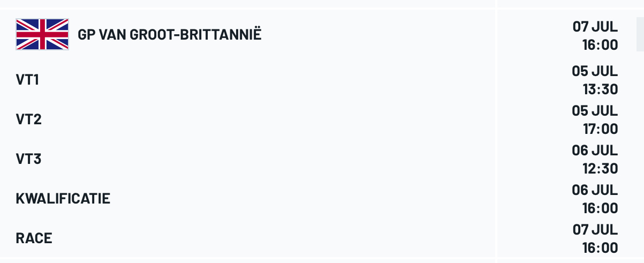This screenshot has height=263, width=644.
Task: Click the 07 JUL date in the Grand Prix header row
Action: [x=595, y=26]
